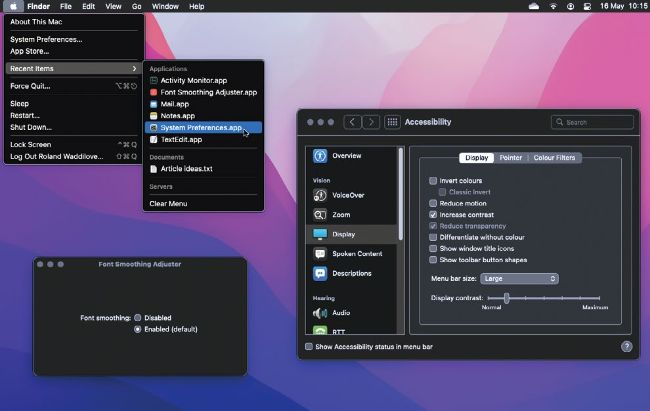The image size is (650, 411).
Task: Switch to the Pointer tab
Action: click(511, 158)
